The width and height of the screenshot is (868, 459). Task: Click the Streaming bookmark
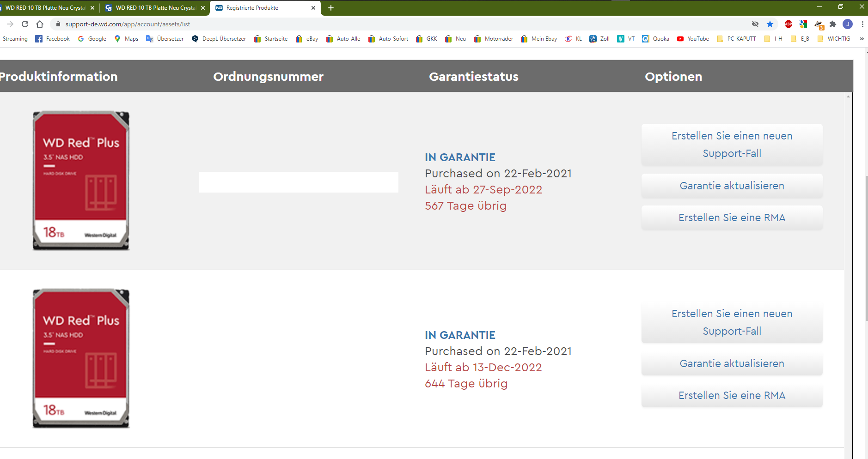pos(15,39)
